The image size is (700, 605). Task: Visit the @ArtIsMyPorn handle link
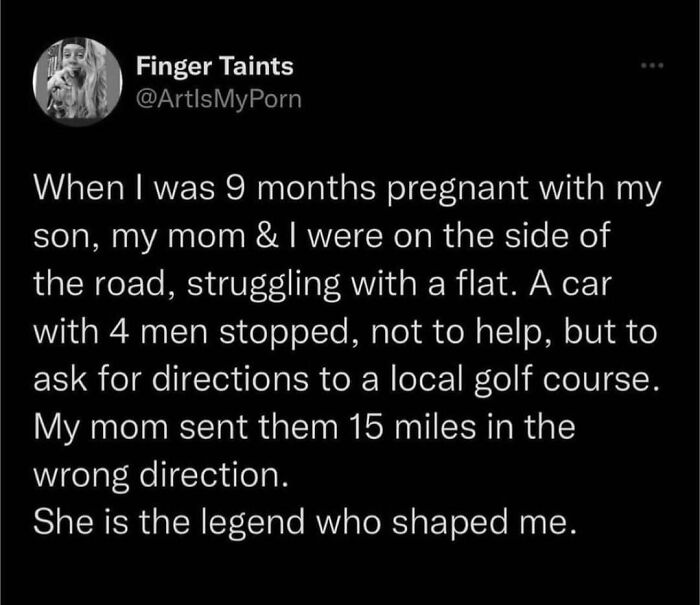point(219,99)
